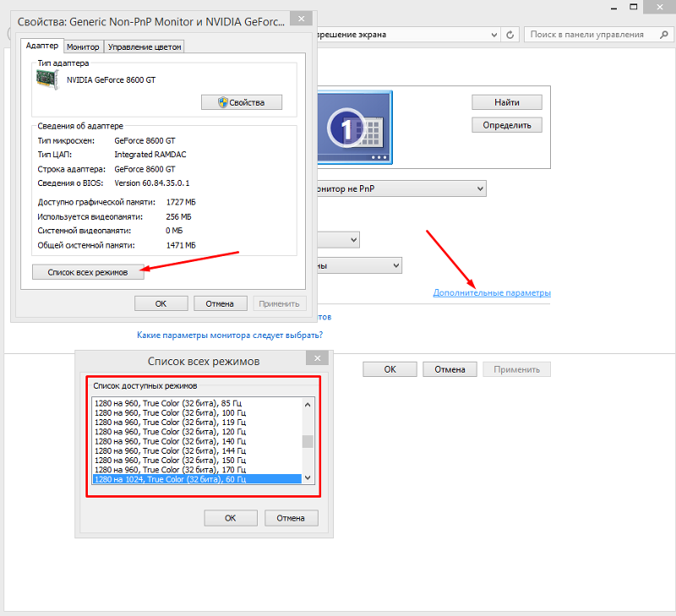The image size is (676, 616).
Task: Close the Свойства Generic Non-PnP Monitor dialog
Action: click(x=302, y=19)
